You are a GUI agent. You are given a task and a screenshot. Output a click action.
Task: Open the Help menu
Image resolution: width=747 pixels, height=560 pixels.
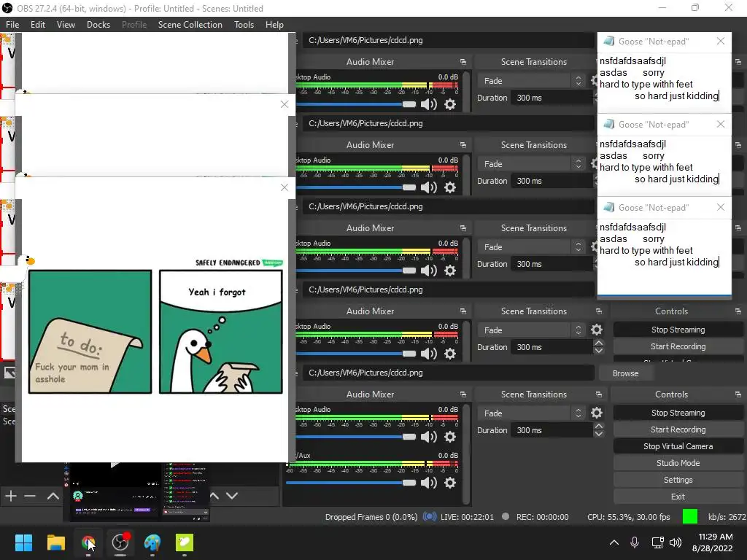pyautogui.click(x=274, y=25)
